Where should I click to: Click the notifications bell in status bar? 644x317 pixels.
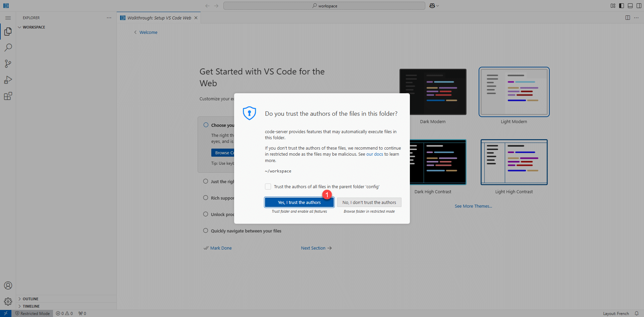(x=636, y=313)
